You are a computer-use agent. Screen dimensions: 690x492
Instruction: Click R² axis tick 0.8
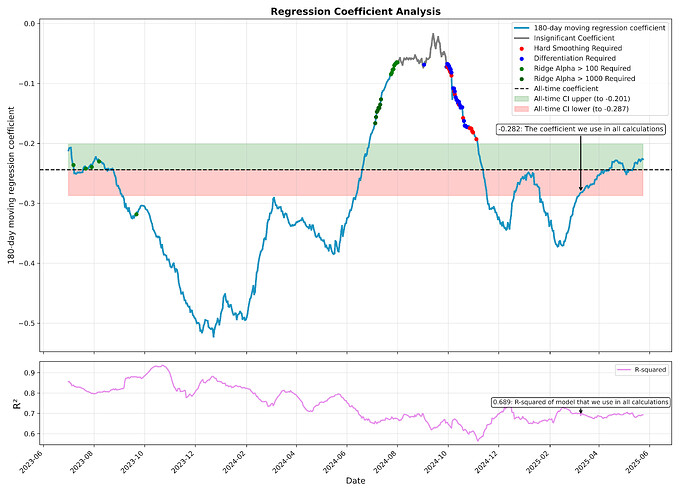[29, 393]
